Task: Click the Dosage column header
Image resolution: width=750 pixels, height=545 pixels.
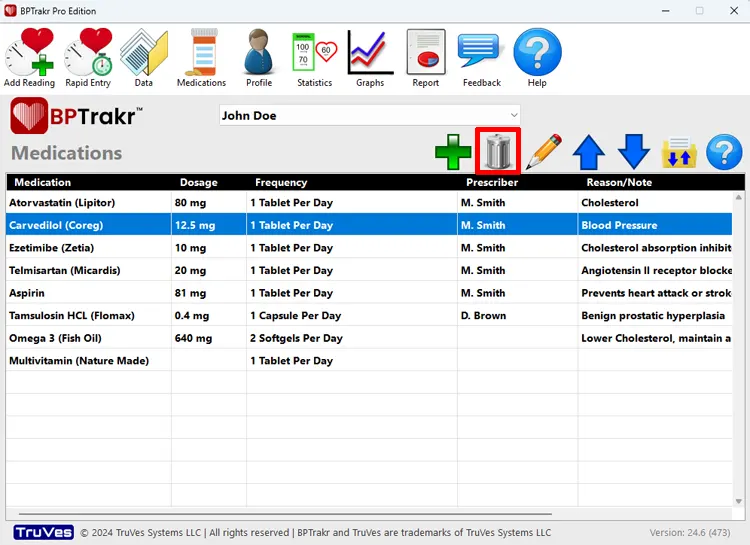Action: (x=198, y=182)
